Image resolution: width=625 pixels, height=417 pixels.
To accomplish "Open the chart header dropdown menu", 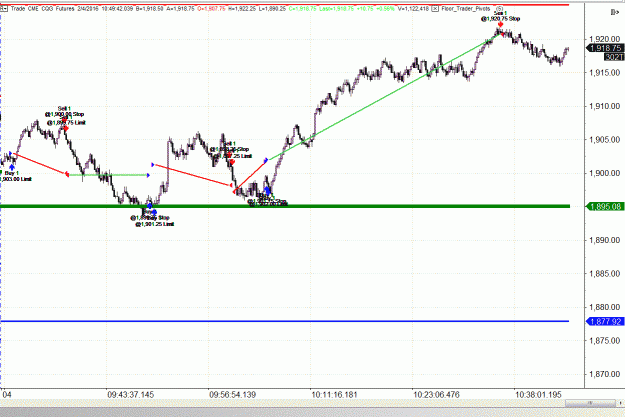I will [4, 8].
